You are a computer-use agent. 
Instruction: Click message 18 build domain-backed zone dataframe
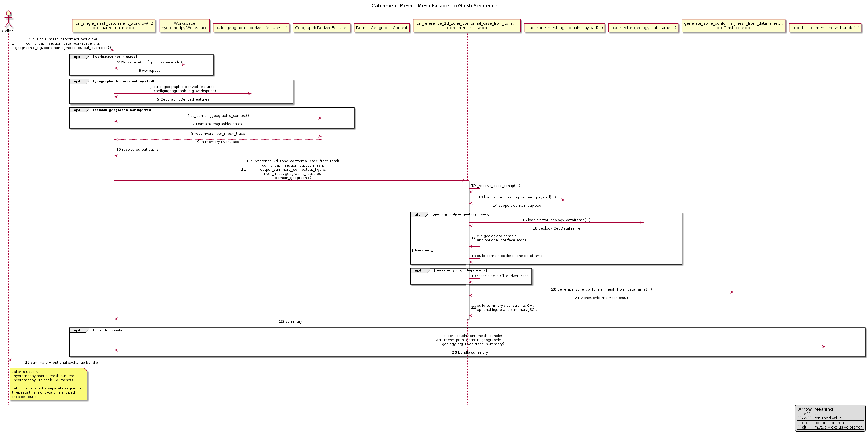tap(507, 256)
